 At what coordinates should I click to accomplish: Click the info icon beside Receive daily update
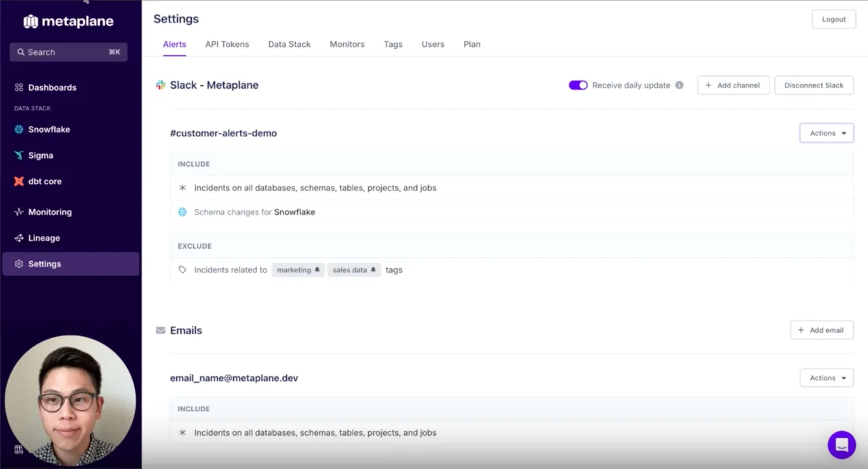(679, 85)
